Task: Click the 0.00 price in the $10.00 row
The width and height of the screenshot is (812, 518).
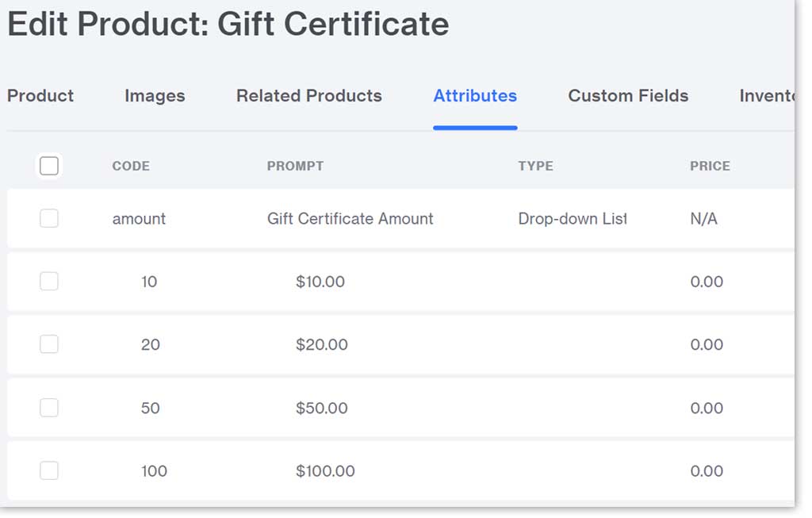Action: pos(707,282)
